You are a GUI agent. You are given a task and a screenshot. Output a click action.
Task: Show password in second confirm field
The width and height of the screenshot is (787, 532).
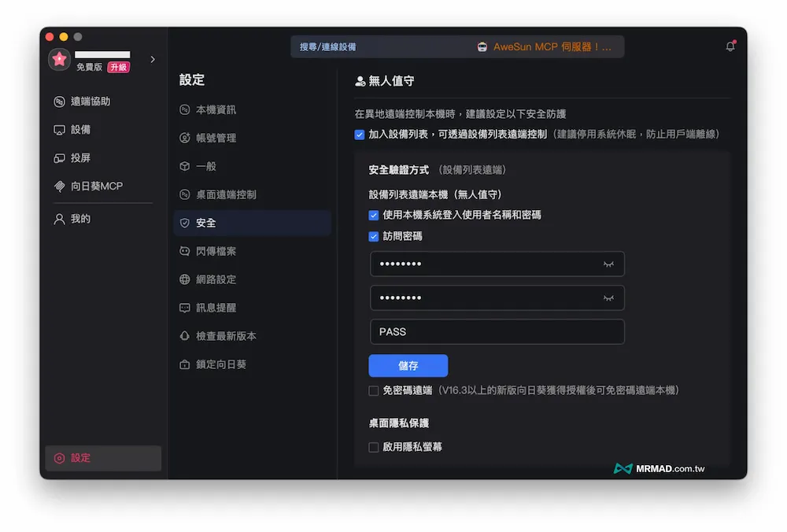point(608,298)
